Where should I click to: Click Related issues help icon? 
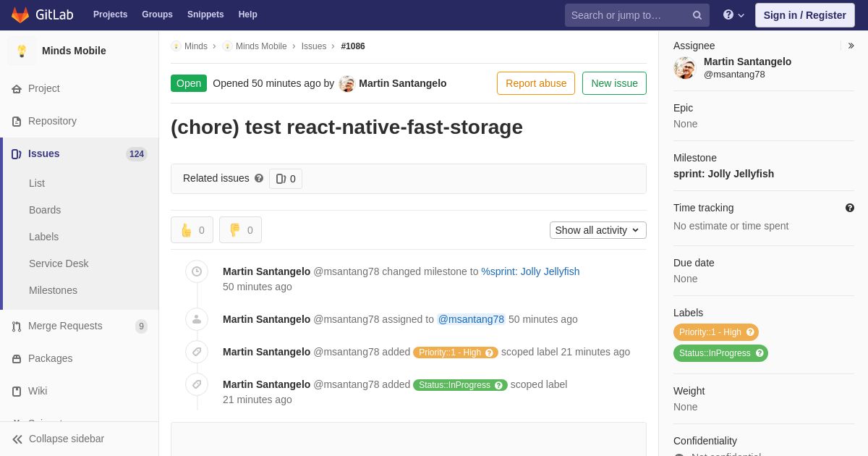259,178
